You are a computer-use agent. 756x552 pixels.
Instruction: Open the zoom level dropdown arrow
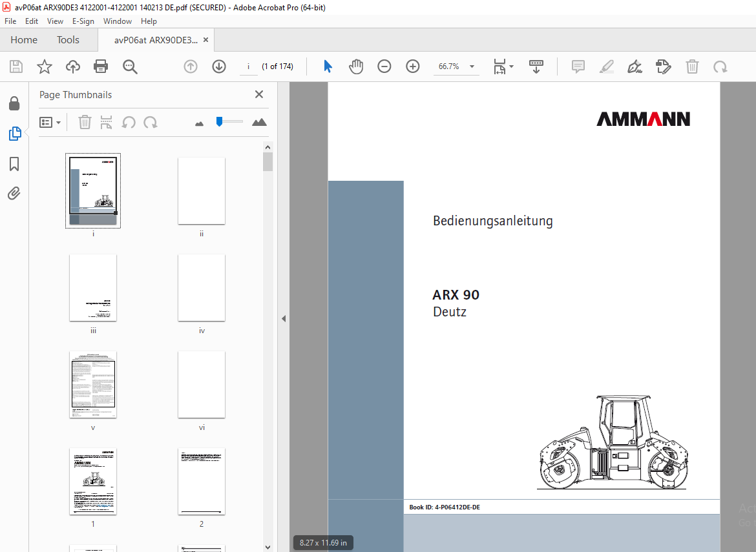pos(472,66)
